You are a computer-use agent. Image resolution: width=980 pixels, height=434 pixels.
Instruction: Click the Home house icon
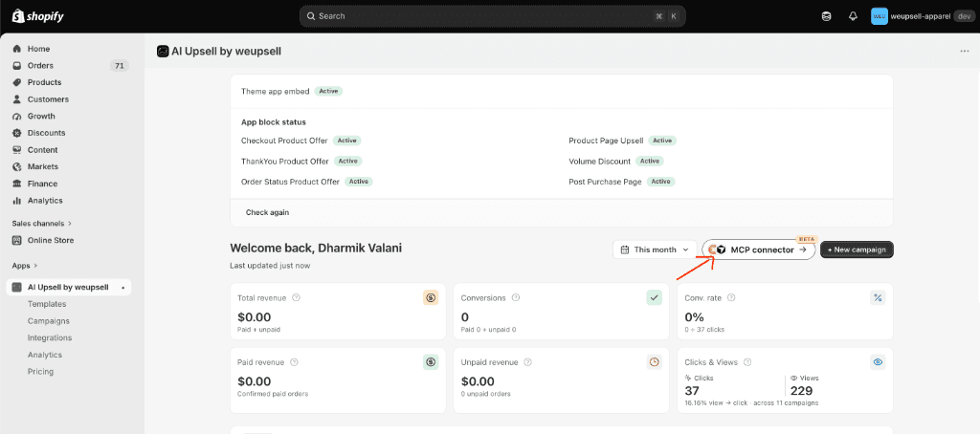pyautogui.click(x=17, y=49)
